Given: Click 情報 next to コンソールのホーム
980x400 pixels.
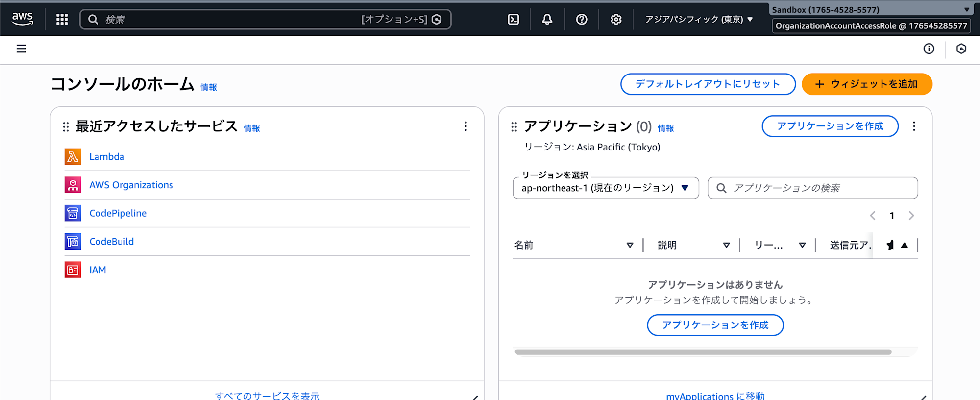Looking at the screenshot, I should point(209,87).
